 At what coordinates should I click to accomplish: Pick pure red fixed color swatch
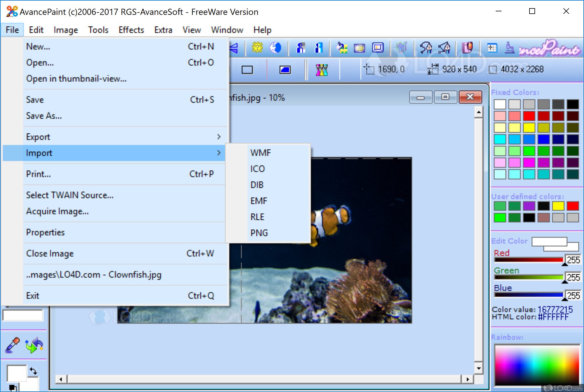[529, 116]
